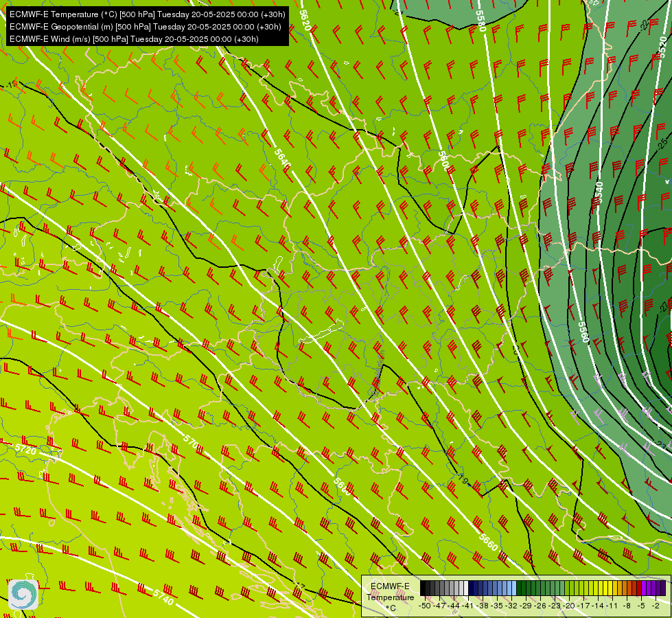Viewport: 672px width, 618px height.
Task: Click the 5740 geopotential contour label
Action: point(163,597)
